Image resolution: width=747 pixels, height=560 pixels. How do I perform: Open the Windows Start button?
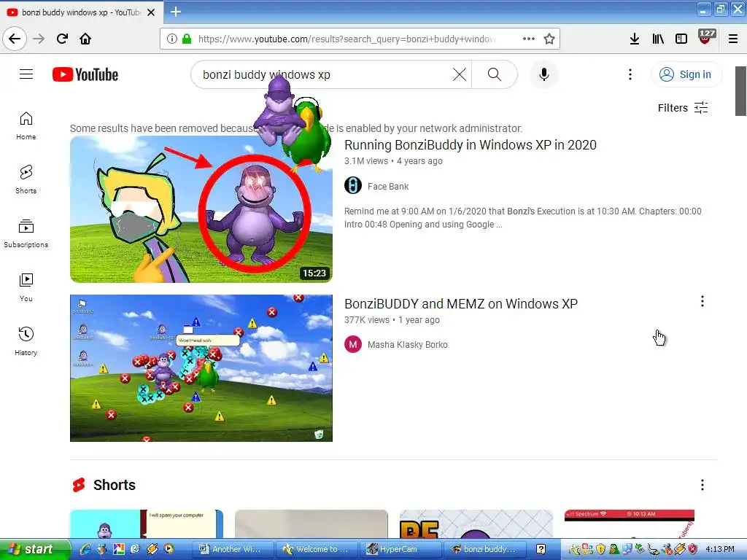tap(35, 549)
